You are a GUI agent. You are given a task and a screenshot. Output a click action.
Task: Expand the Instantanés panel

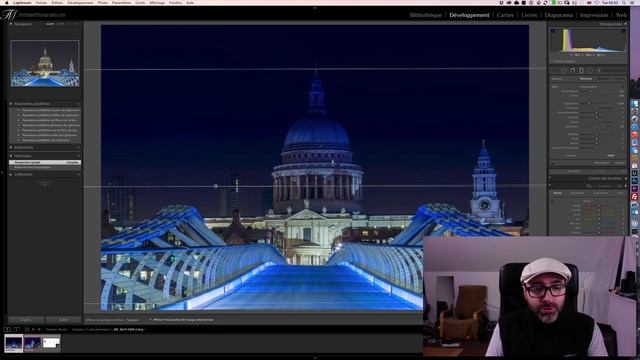tap(11, 147)
